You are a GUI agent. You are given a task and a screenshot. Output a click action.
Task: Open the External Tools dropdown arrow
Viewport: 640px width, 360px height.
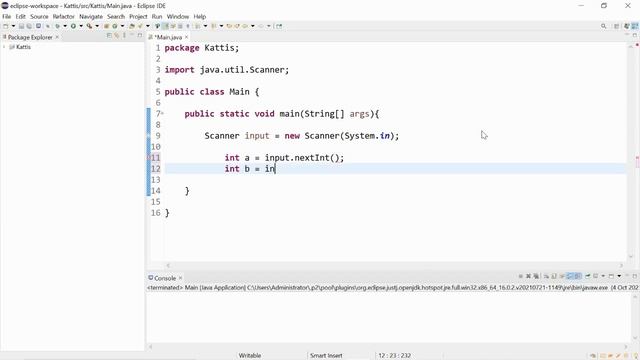click(x=97, y=26)
